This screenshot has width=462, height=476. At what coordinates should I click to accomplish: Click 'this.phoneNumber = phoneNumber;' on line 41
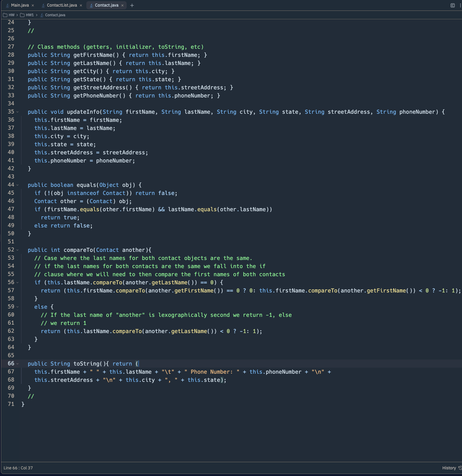coord(85,161)
